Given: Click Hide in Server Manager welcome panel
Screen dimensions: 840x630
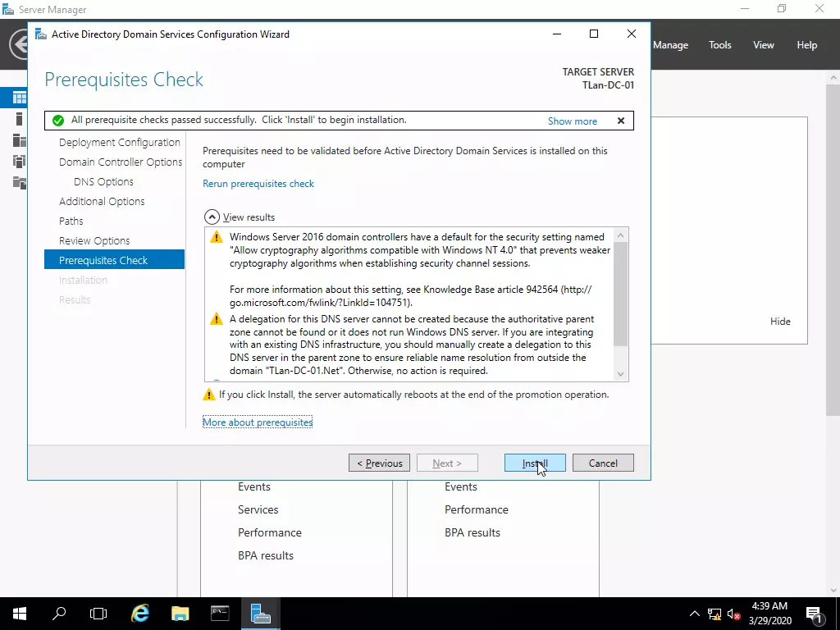Looking at the screenshot, I should pos(780,322).
